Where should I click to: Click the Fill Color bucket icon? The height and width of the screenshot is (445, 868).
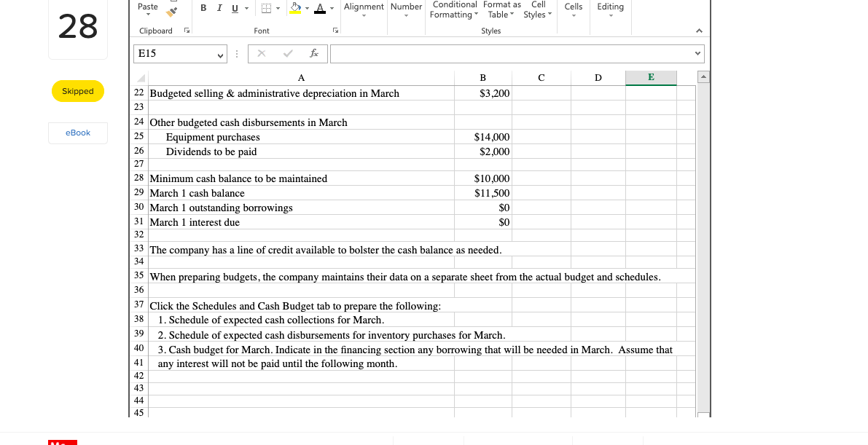tap(294, 7)
